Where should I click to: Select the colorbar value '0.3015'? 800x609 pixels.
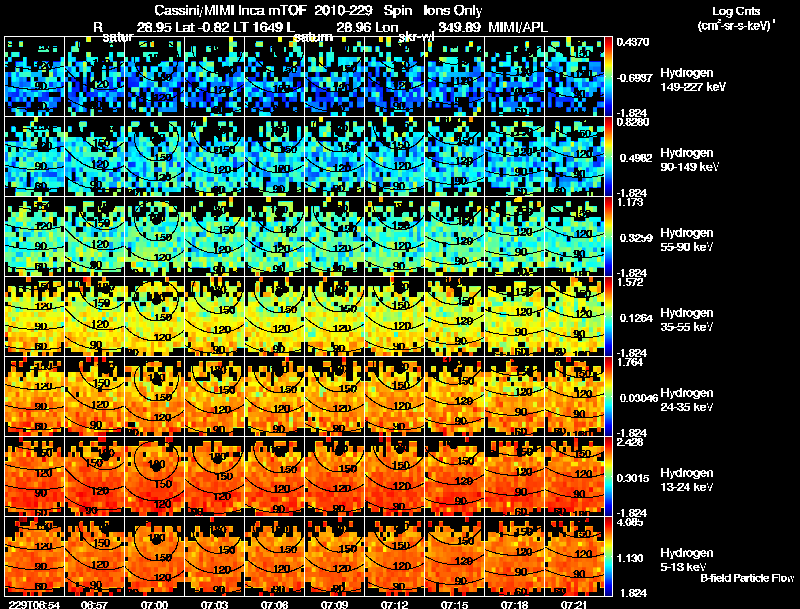coord(636,478)
